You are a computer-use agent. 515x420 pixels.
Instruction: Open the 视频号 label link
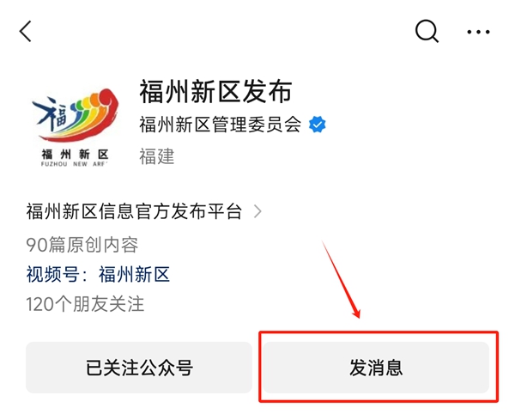click(57, 274)
